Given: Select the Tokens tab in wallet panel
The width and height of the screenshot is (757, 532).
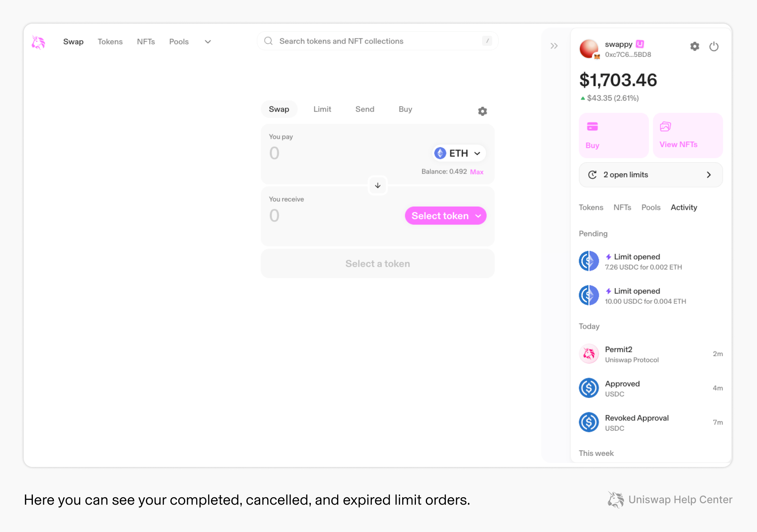Looking at the screenshot, I should coord(591,208).
